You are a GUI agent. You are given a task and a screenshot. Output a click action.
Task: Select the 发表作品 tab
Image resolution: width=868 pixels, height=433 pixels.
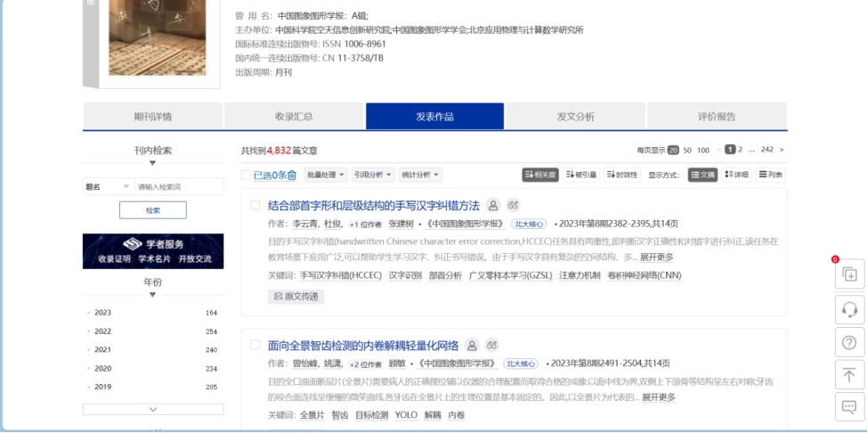point(434,117)
